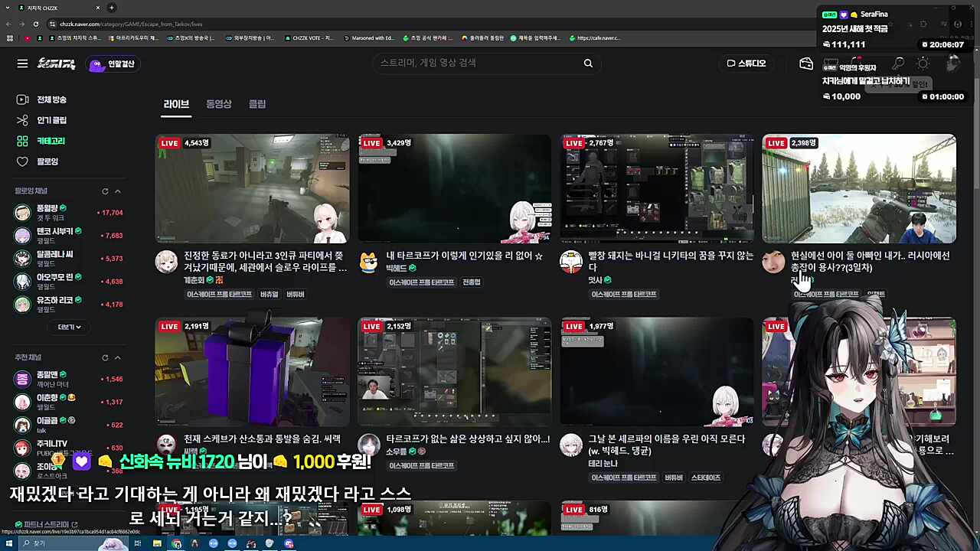
Task: Toggle the sun theme icon in header
Action: tap(923, 64)
